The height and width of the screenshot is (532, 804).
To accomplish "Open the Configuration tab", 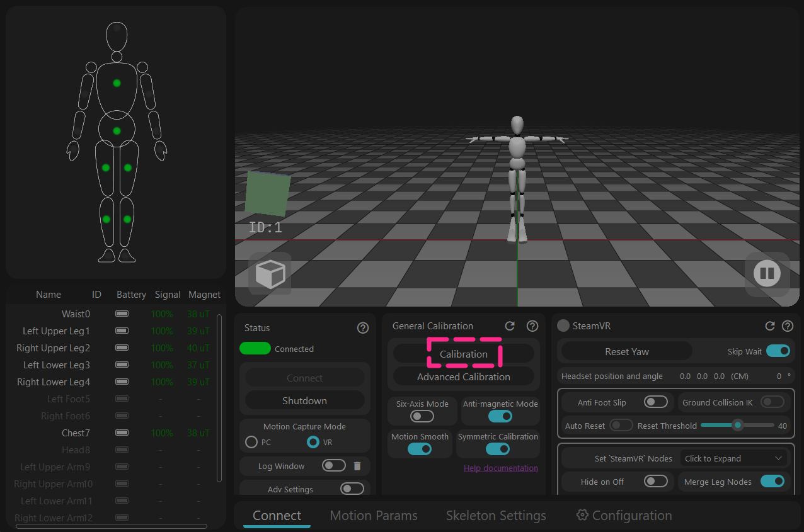I will [624, 515].
